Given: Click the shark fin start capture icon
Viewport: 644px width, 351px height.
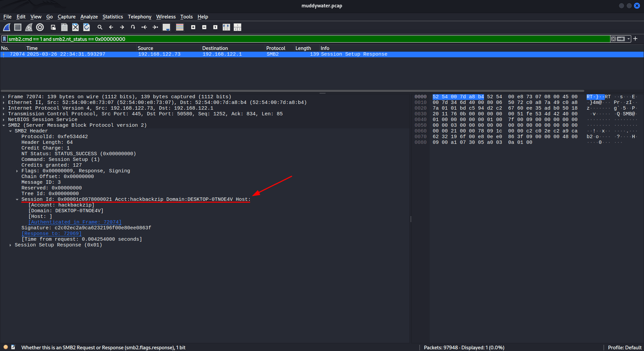Looking at the screenshot, I should (7, 27).
